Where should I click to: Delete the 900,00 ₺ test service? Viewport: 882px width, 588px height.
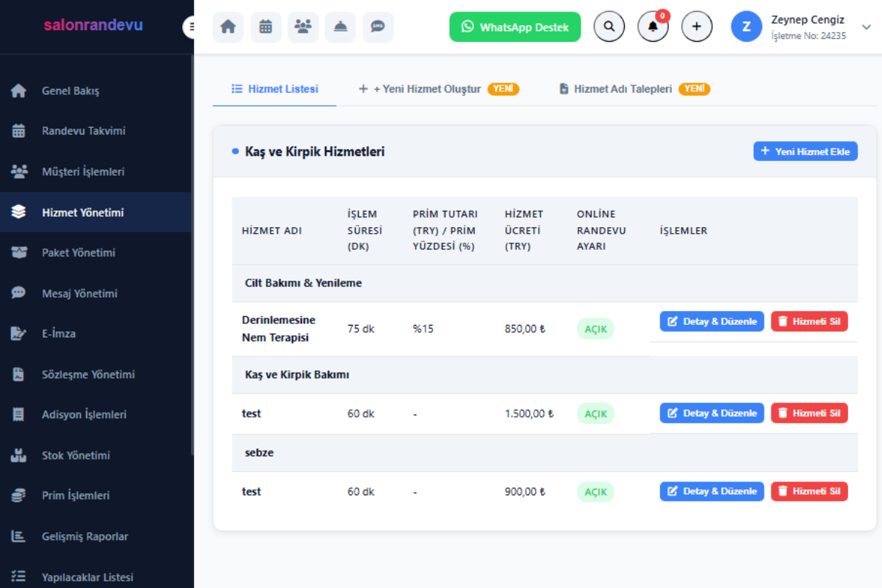coord(808,491)
